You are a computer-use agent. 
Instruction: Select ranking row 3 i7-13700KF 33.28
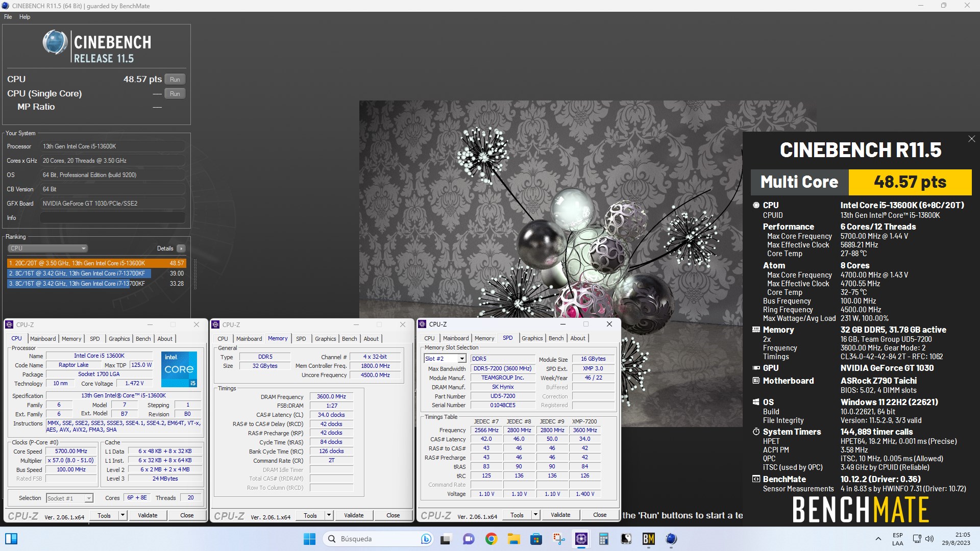click(x=96, y=284)
